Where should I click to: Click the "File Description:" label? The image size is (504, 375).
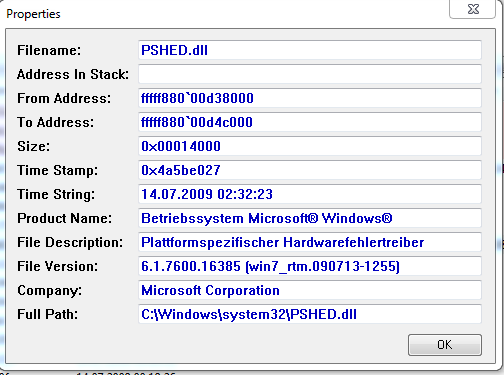(70, 242)
